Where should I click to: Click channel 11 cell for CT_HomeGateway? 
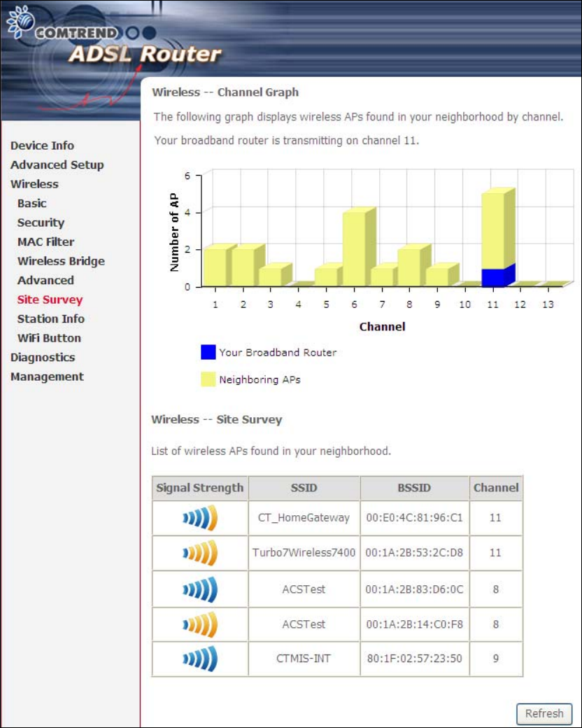click(496, 518)
